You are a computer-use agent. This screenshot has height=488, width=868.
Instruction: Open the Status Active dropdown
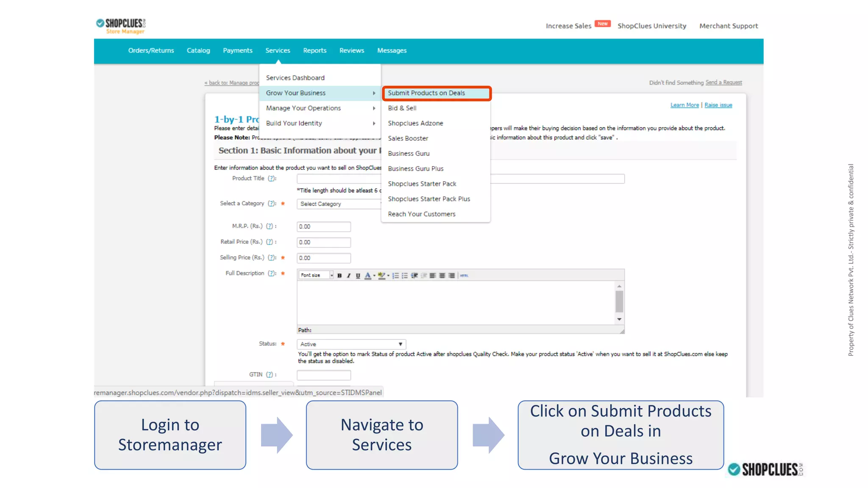point(351,344)
